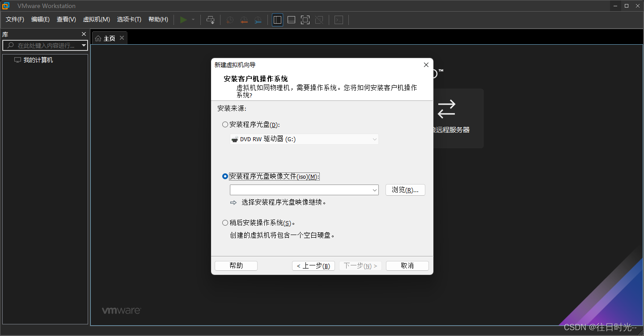Click the revert to snapshot icon
Viewport: 644px width, 336px height.
(x=244, y=20)
